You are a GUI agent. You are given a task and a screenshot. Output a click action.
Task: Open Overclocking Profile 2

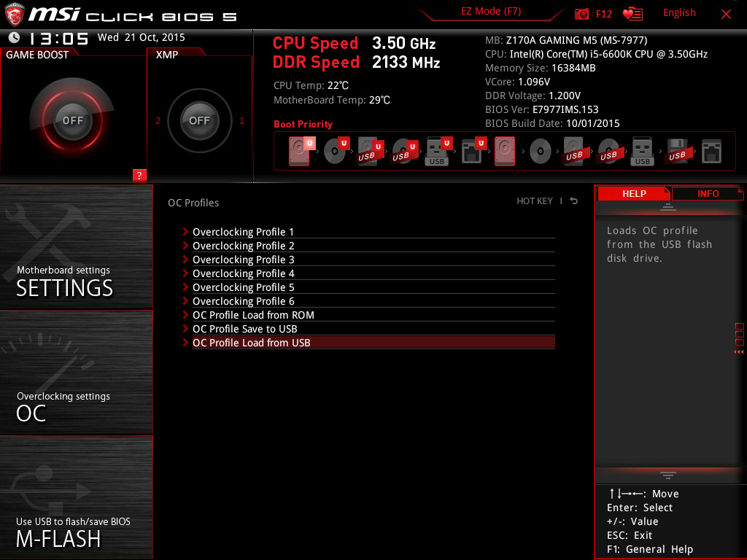point(373,246)
